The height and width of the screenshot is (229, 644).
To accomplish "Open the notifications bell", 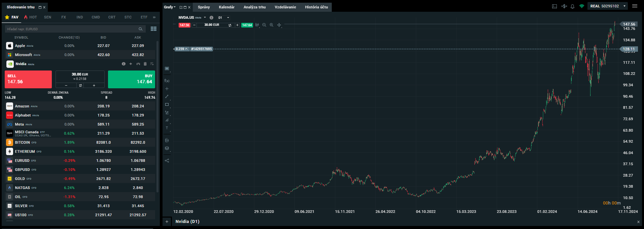I will click(x=572, y=6).
